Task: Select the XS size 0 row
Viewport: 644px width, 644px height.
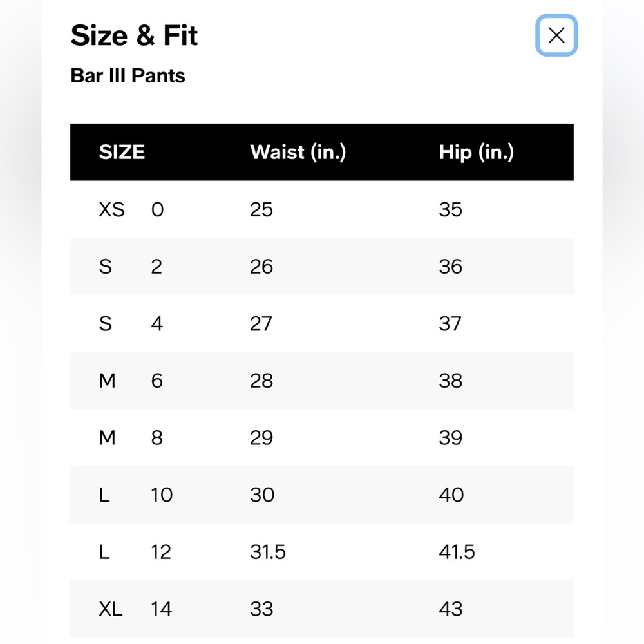Action: (322, 209)
